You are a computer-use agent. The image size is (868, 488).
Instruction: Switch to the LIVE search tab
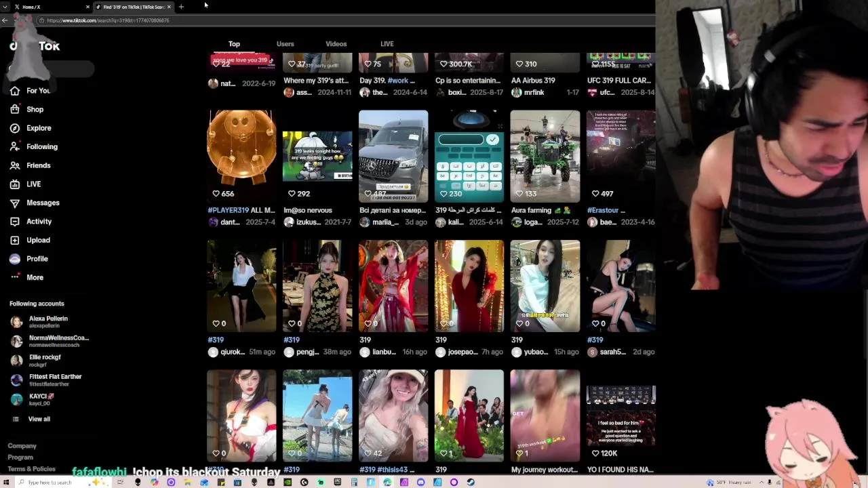[387, 44]
